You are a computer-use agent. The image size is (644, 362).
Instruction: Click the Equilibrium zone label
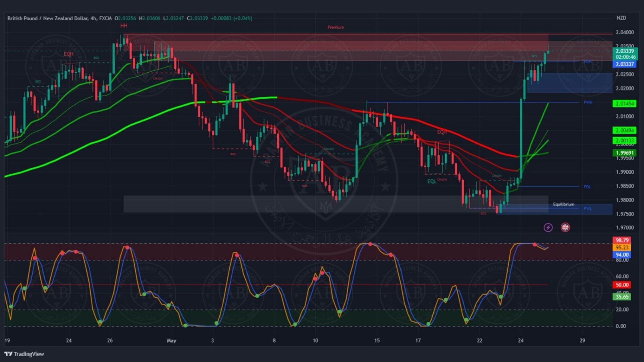pyautogui.click(x=564, y=204)
